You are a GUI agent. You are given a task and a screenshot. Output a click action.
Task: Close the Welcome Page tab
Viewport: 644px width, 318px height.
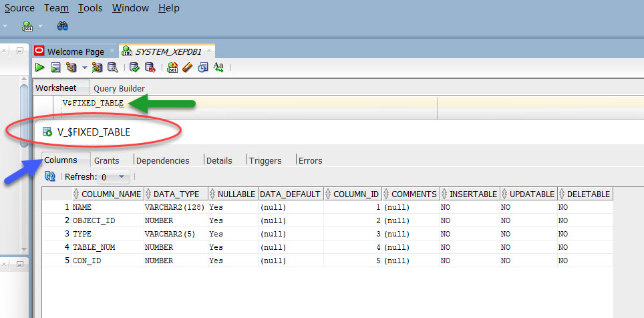(112, 51)
